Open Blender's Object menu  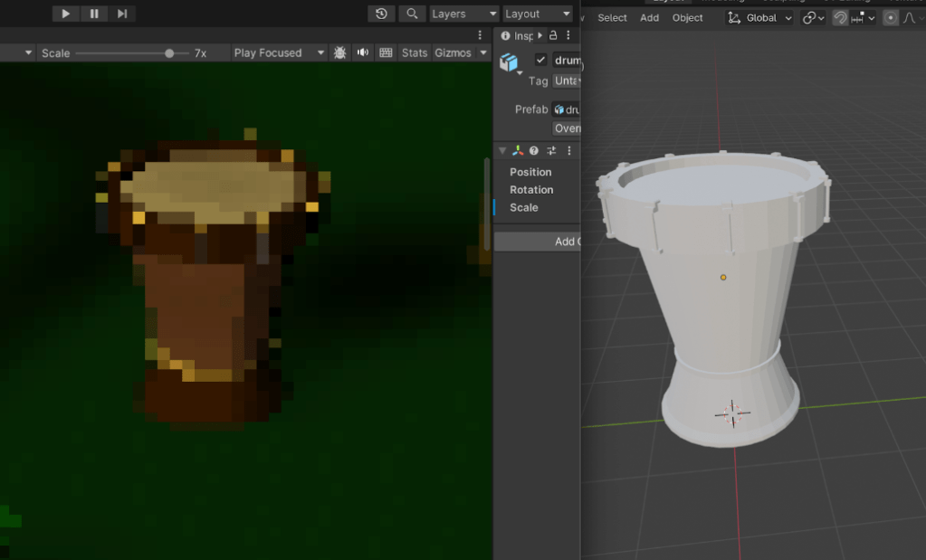687,18
